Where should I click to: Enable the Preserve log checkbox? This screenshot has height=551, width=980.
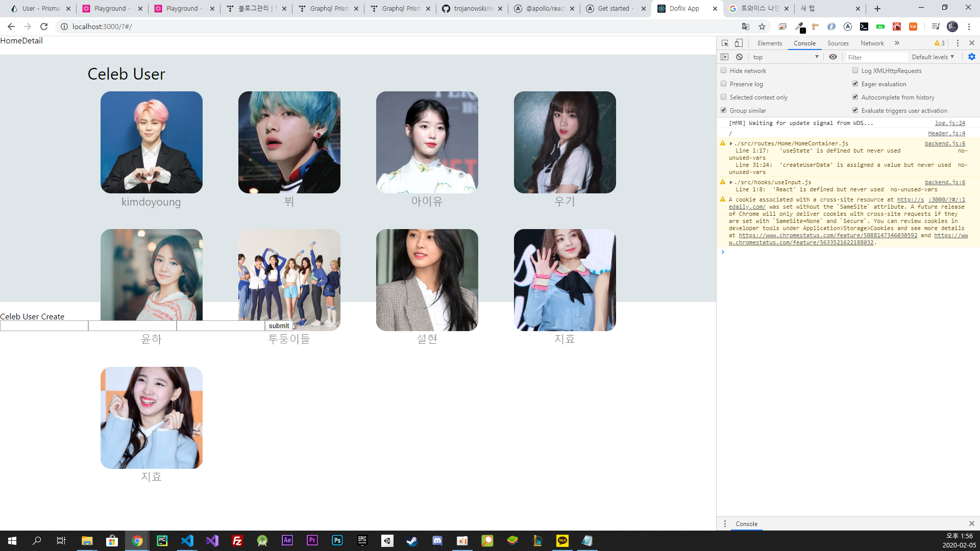pos(724,84)
